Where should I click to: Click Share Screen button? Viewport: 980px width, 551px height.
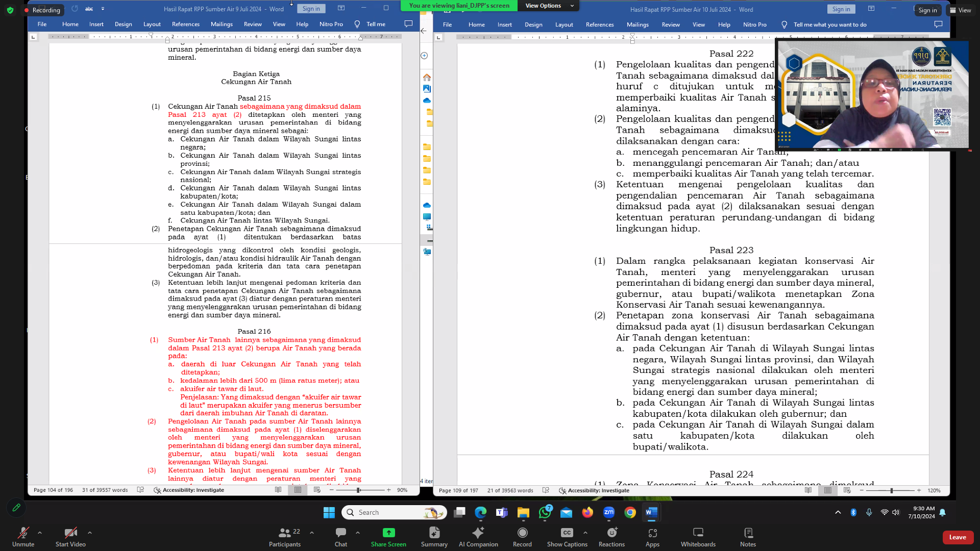[388, 537]
